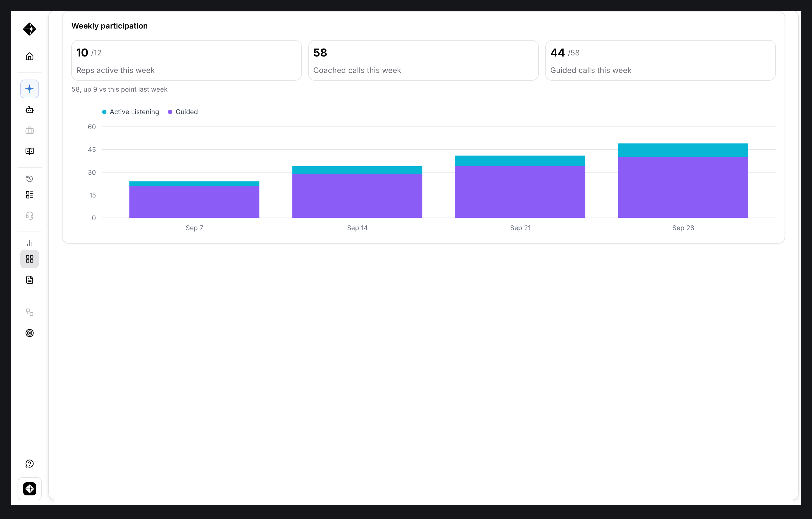Click the headset icon in sidebar
The image size is (812, 519).
tap(30, 216)
